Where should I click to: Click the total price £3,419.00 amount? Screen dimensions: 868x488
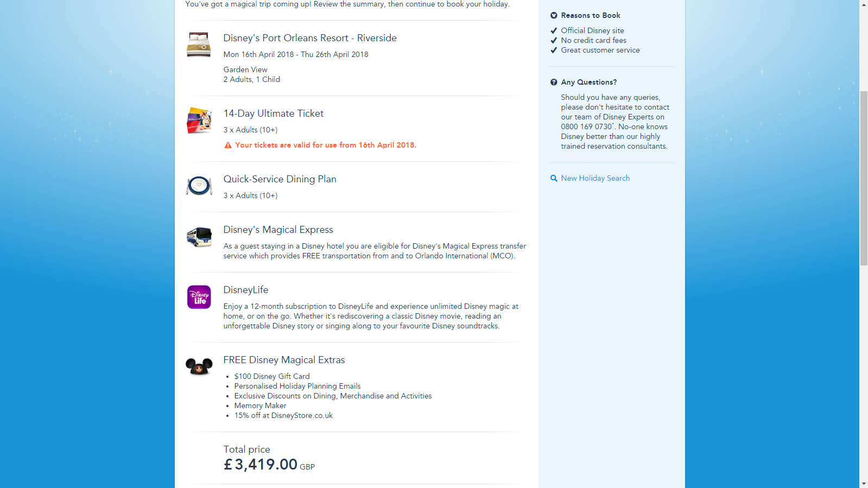coord(261,465)
